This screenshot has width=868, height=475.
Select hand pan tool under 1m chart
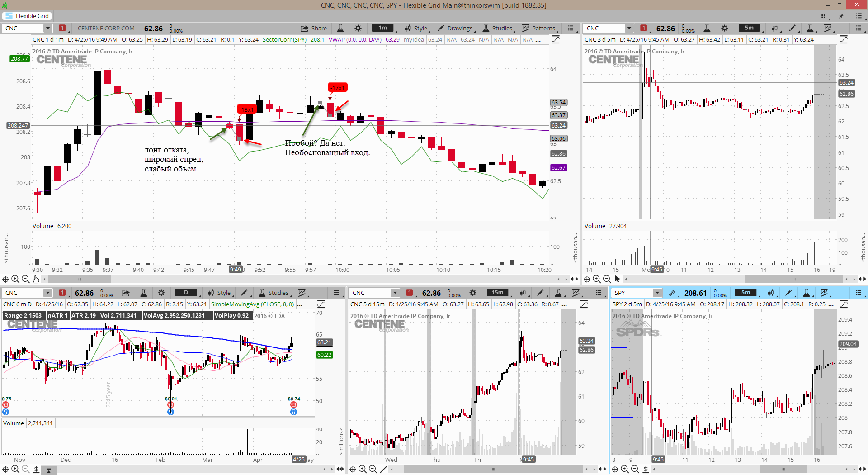(x=36, y=279)
